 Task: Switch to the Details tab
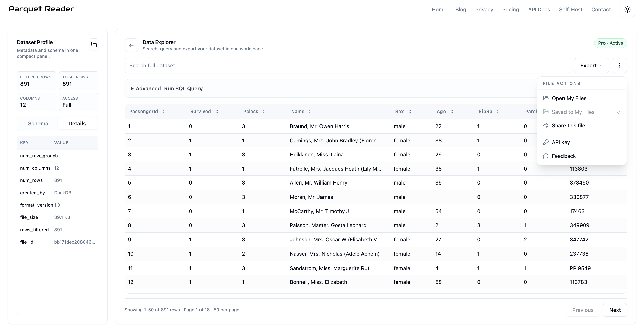click(77, 123)
